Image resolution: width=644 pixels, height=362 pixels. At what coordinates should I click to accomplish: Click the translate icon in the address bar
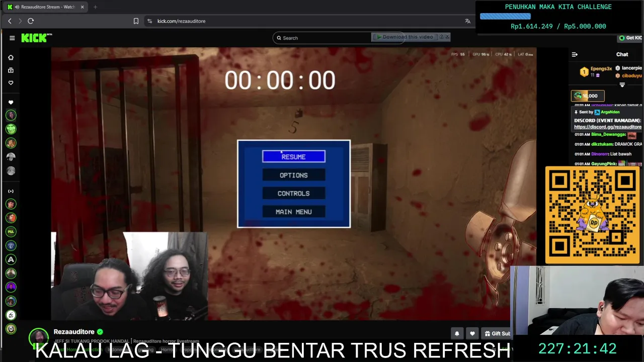coord(467,21)
